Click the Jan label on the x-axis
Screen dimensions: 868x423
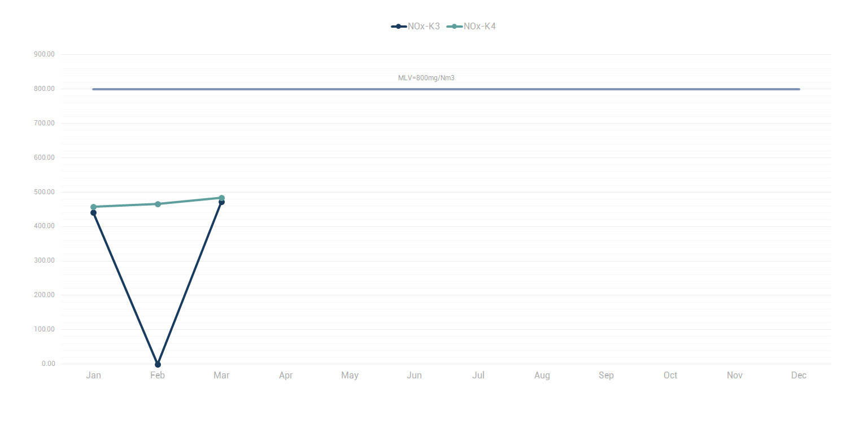(x=93, y=376)
